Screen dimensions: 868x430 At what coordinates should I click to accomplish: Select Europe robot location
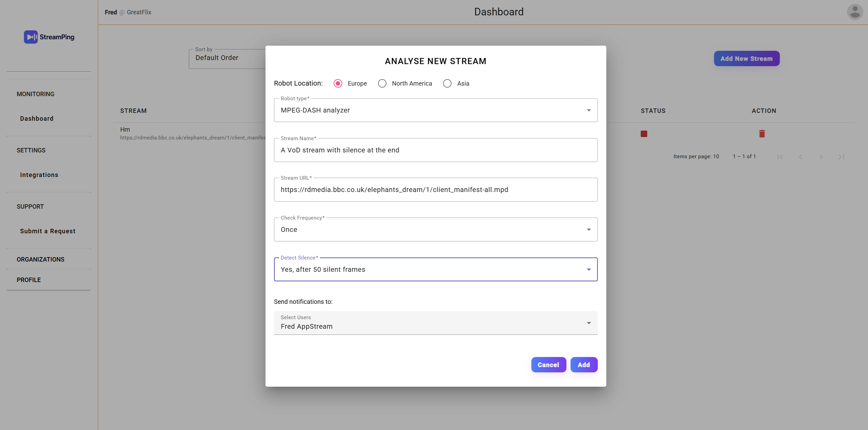(338, 84)
